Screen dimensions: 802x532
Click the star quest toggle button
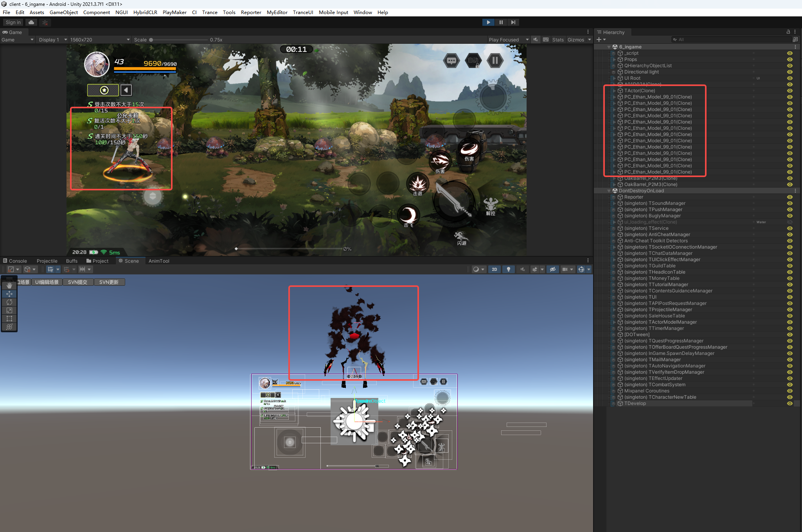(103, 90)
